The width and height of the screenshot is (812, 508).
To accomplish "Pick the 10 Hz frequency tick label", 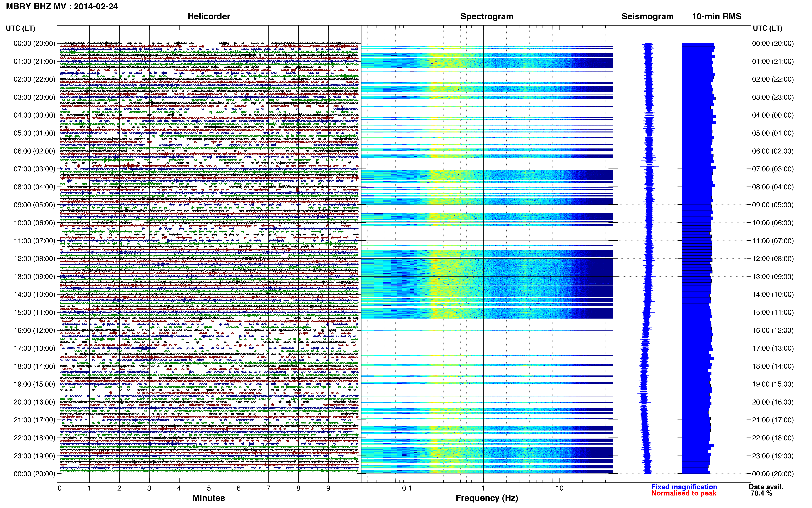I will click(x=559, y=488).
